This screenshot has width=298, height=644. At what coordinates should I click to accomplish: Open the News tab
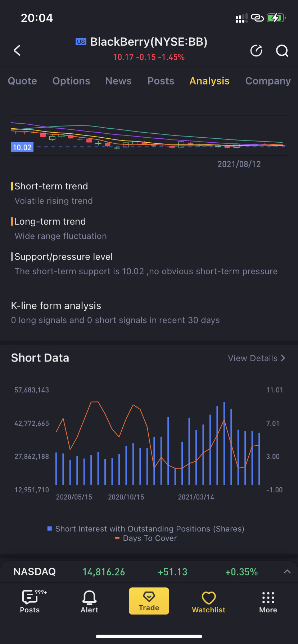pos(118,81)
